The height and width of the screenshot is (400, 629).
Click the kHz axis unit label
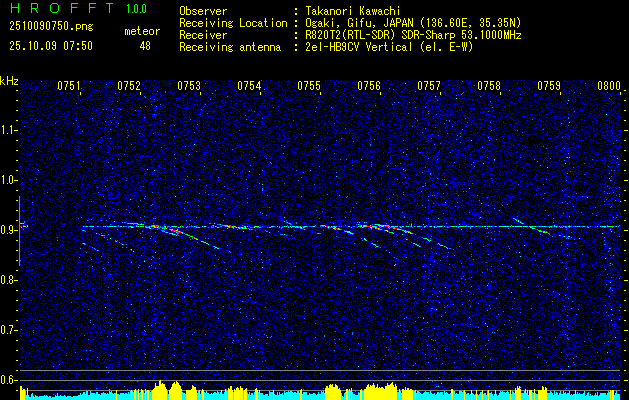tap(9, 81)
